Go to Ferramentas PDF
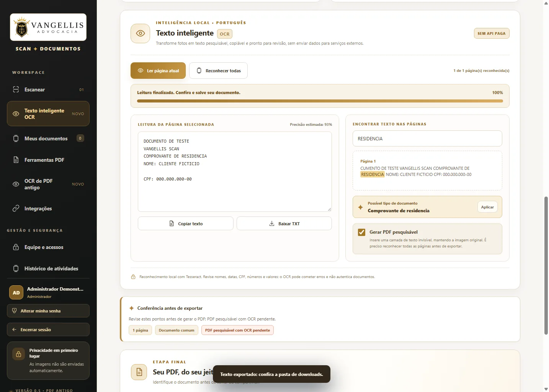This screenshot has height=392, width=549. [48, 160]
